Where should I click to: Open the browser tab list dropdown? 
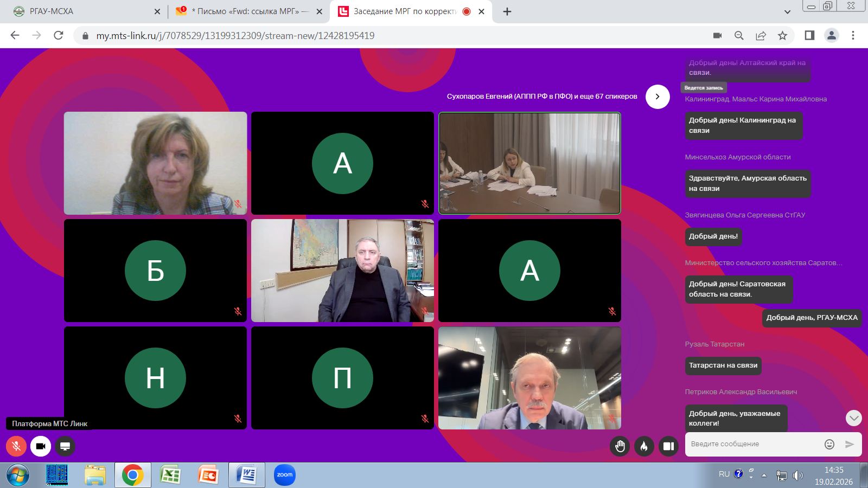[x=787, y=11]
